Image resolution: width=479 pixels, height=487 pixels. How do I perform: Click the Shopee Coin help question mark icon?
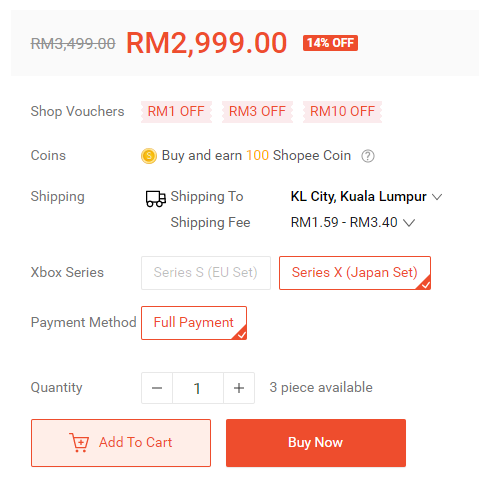[x=368, y=156]
